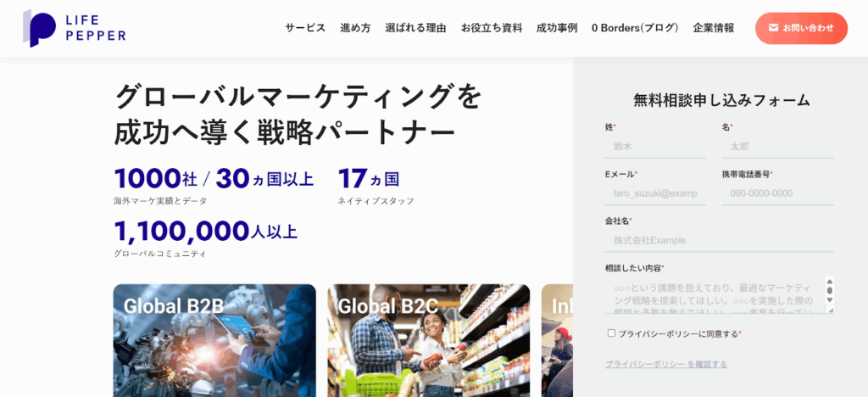868x397 pixels.
Task: Select 進め方 in the navigation bar
Action: 355,28
